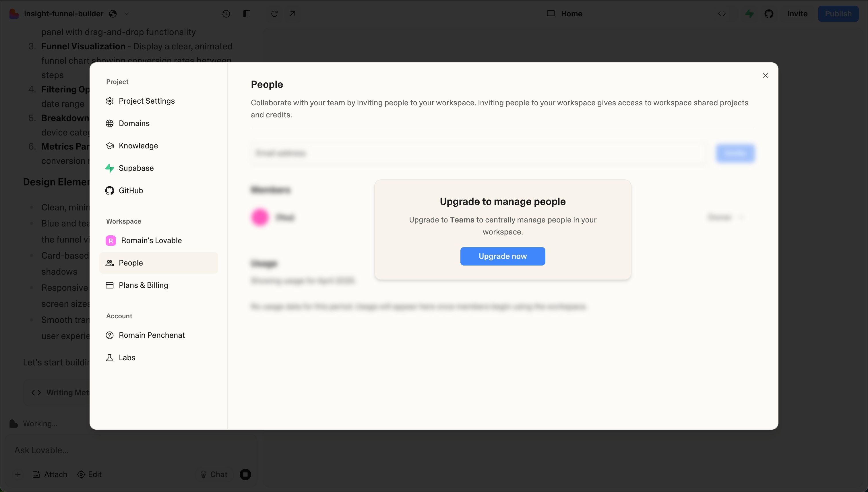Click the Attach button

(x=50, y=474)
